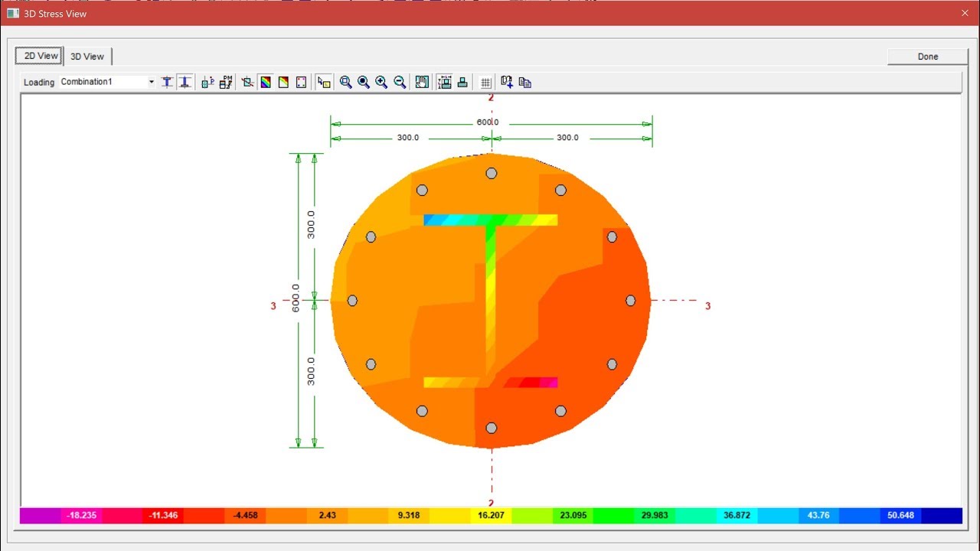Viewport: 980px width, 551px height.
Task: Select the gradient contour fill display icon
Action: pos(264,82)
